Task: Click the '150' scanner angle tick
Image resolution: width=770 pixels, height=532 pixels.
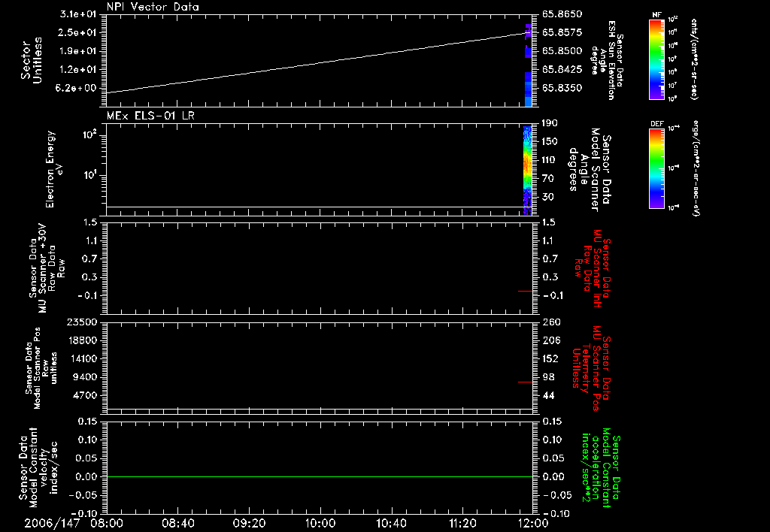Action: tap(550, 142)
